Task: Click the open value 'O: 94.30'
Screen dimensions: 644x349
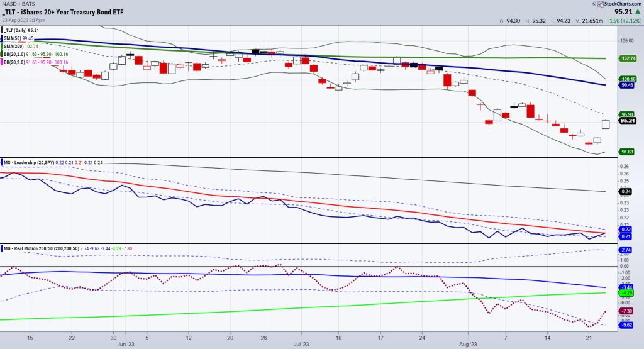Action: 509,21
